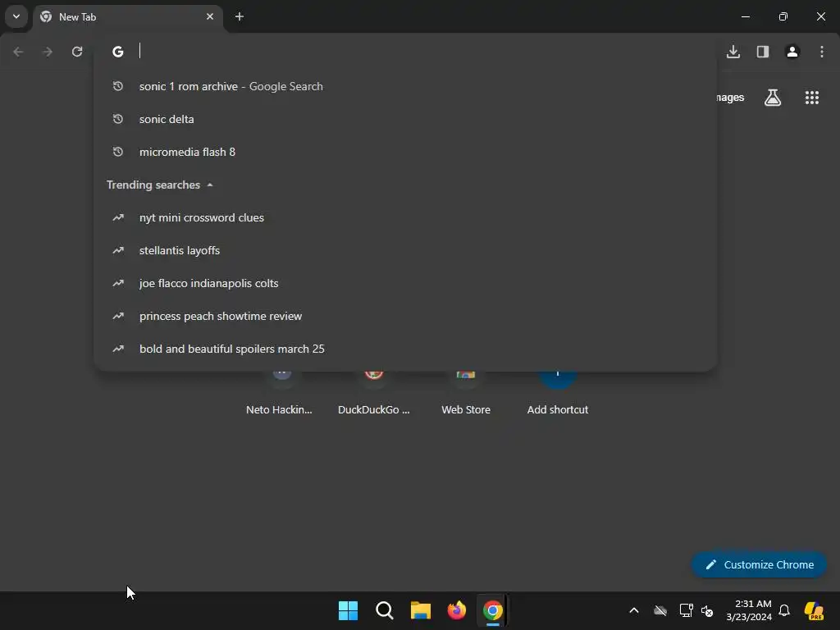Click trending arrow icon beside 'stellantis layoffs'
This screenshot has width=840, height=630.
click(118, 250)
